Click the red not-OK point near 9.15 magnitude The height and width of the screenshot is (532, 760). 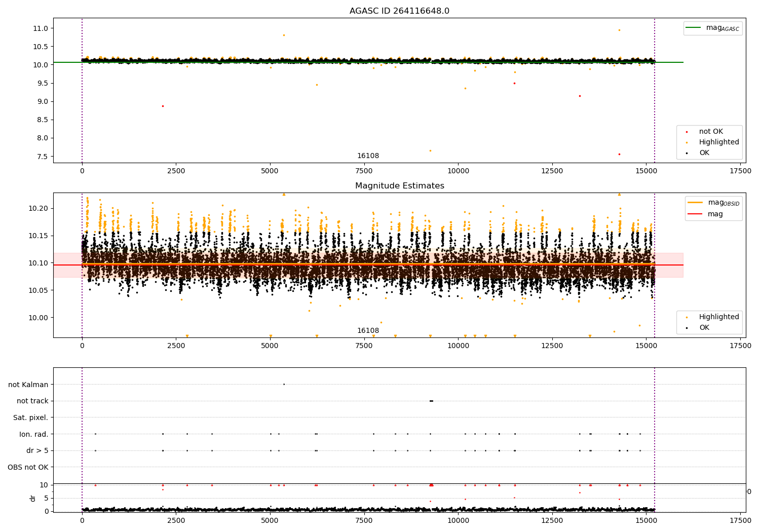tap(580, 96)
